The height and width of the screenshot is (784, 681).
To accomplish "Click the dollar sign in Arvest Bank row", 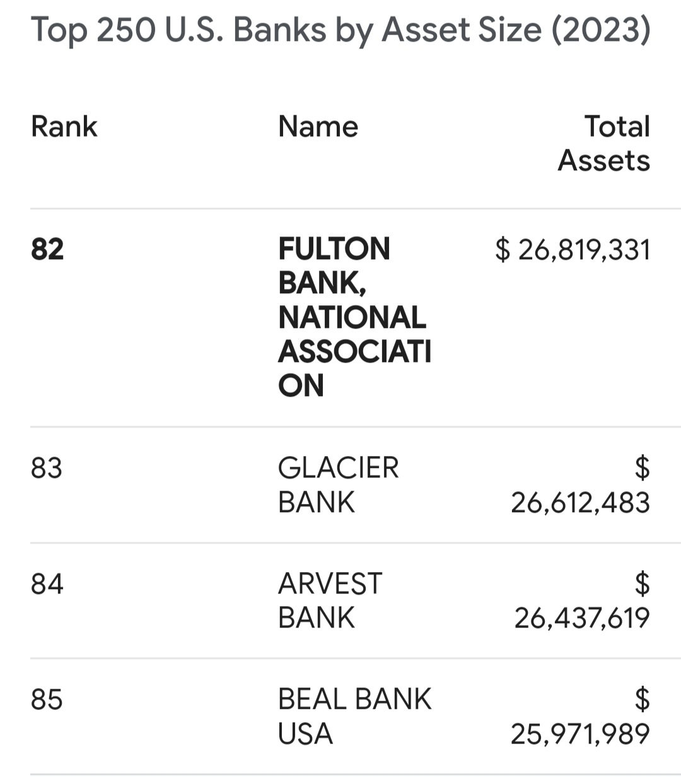I will [x=642, y=583].
